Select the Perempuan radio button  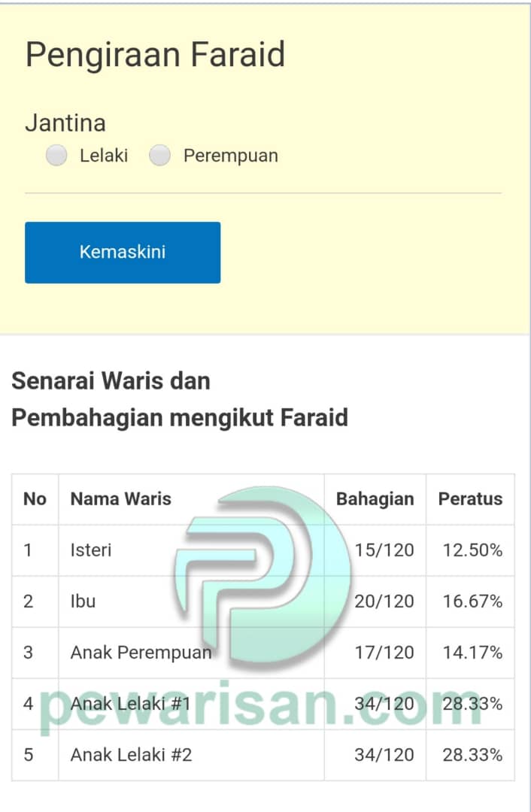tap(159, 156)
